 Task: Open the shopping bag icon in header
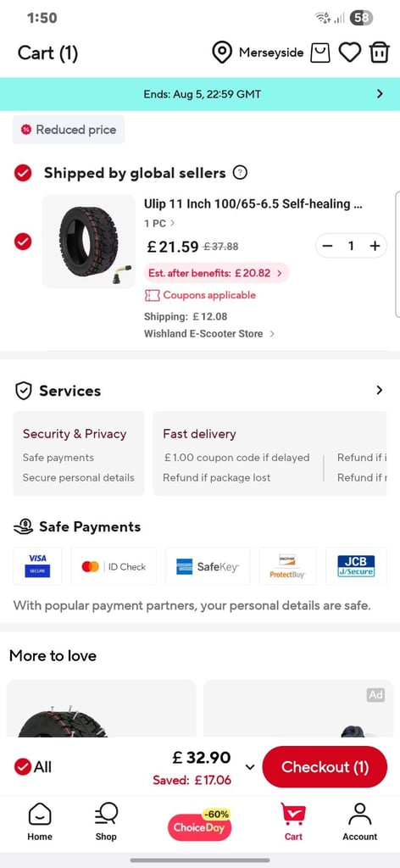click(320, 53)
